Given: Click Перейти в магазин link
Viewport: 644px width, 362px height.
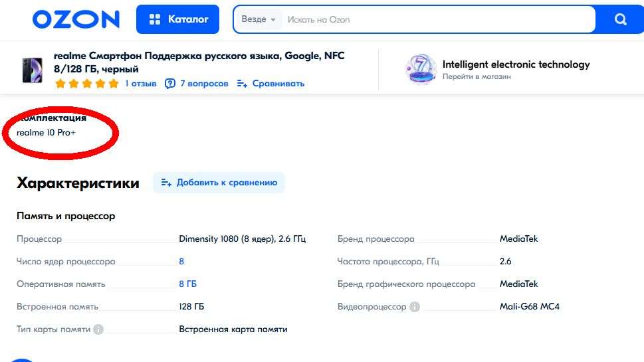Looking at the screenshot, I should point(477,77).
